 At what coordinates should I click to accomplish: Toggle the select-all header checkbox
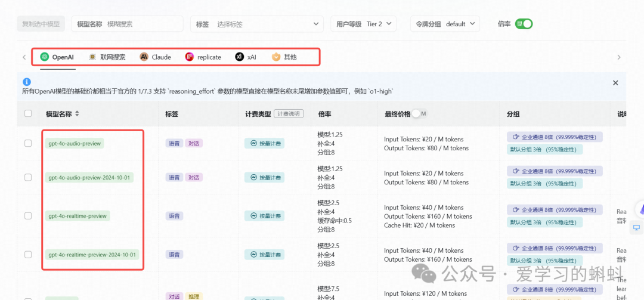pos(28,113)
